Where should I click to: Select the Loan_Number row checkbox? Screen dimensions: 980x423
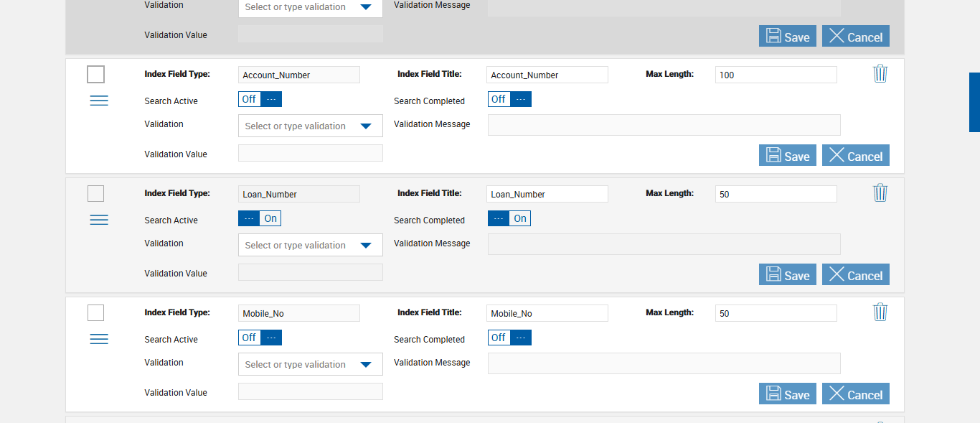[95, 194]
